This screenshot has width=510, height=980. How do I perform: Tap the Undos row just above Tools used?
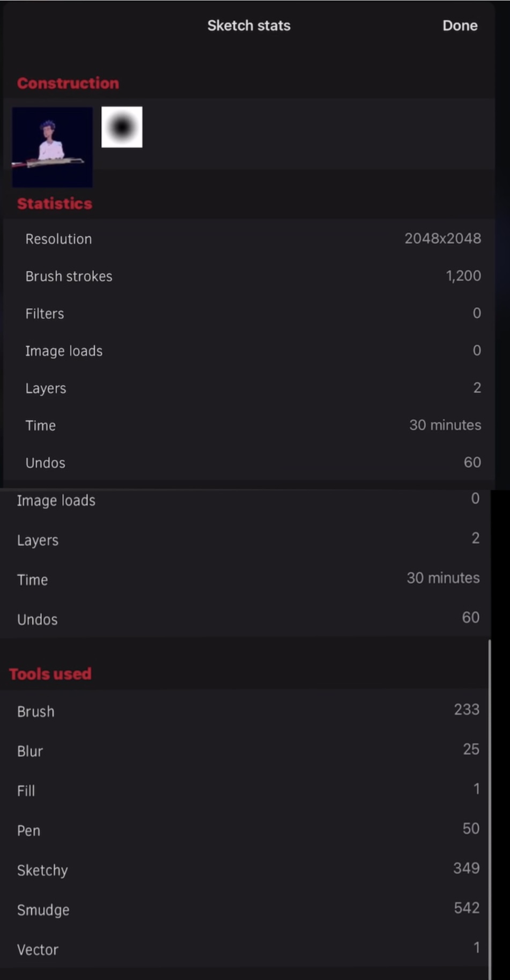pyautogui.click(x=247, y=619)
